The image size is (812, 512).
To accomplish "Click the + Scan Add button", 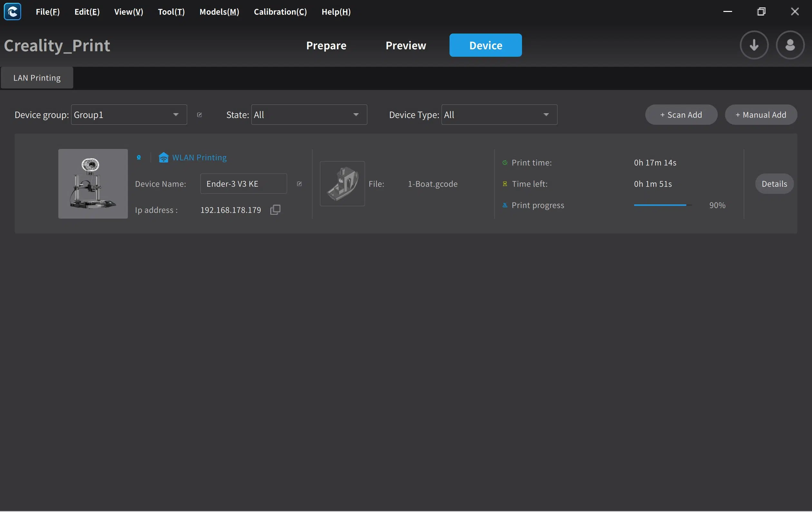I will click(x=681, y=115).
